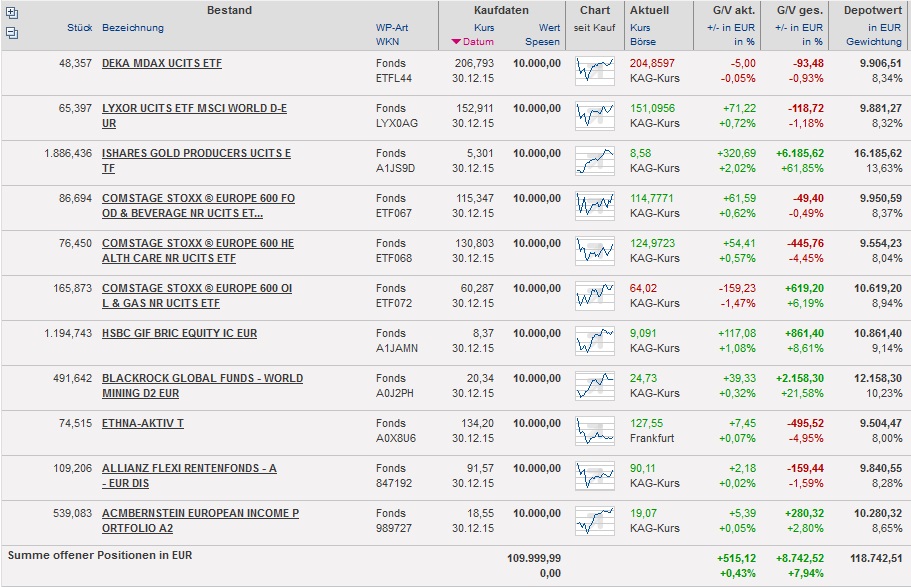Expand all rows with the plus icon
This screenshot has width=911, height=587.
12,13
